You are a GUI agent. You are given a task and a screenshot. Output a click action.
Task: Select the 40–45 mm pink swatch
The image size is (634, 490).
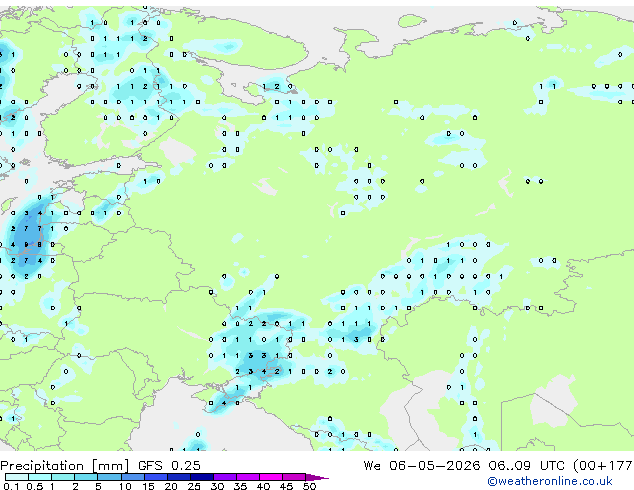click(271, 477)
